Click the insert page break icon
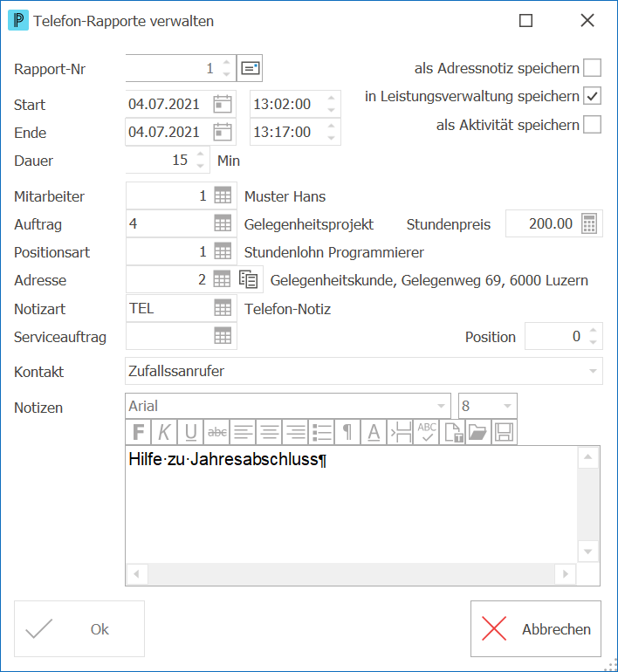618x672 pixels. pos(400,432)
